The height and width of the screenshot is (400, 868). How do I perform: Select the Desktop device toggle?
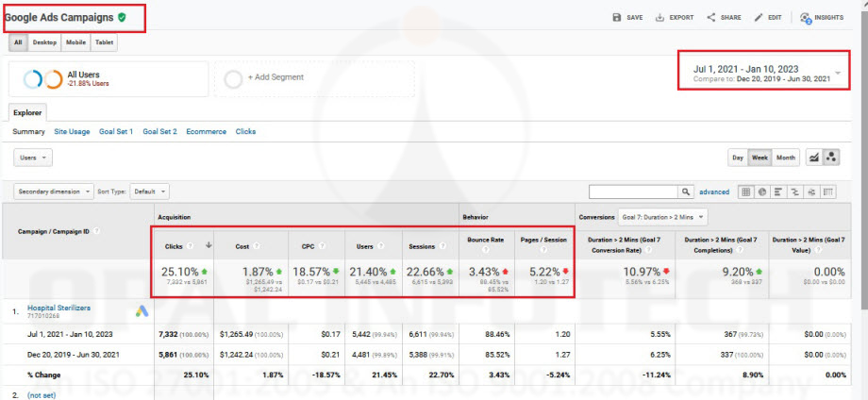click(x=44, y=42)
